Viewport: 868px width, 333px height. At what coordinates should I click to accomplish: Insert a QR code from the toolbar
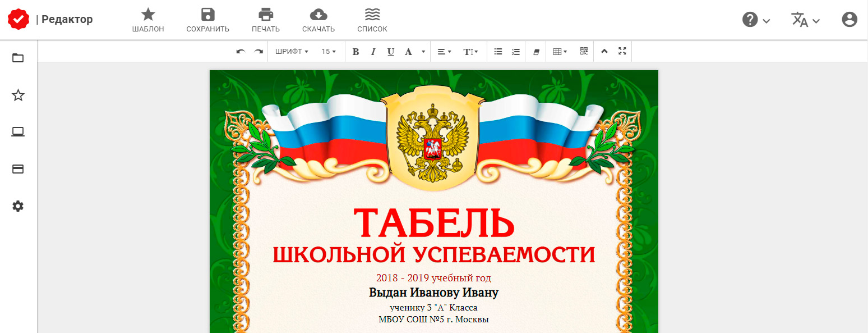pos(583,51)
